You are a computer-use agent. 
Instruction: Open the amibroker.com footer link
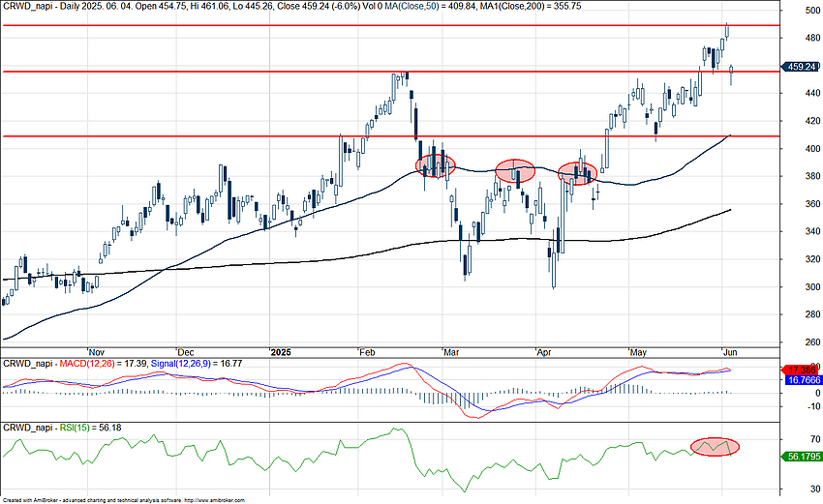point(215,501)
